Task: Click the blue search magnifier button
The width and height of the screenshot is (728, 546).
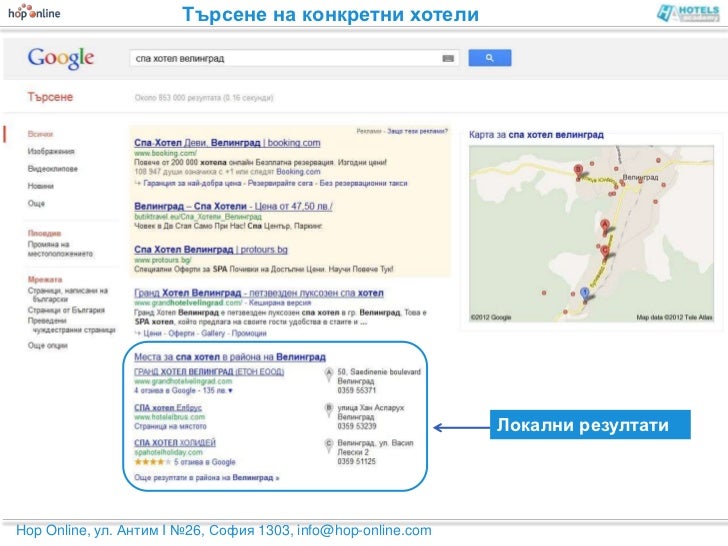Action: [x=489, y=58]
